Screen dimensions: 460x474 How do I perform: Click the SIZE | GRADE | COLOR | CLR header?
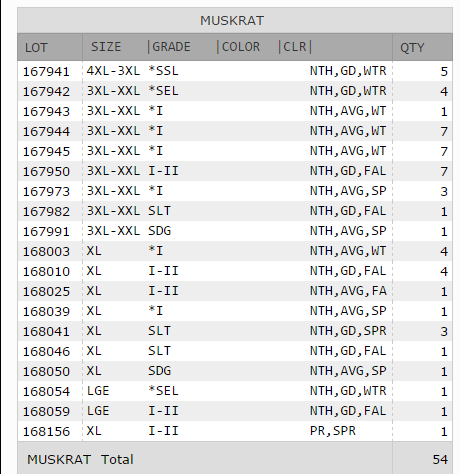pyautogui.click(x=201, y=47)
